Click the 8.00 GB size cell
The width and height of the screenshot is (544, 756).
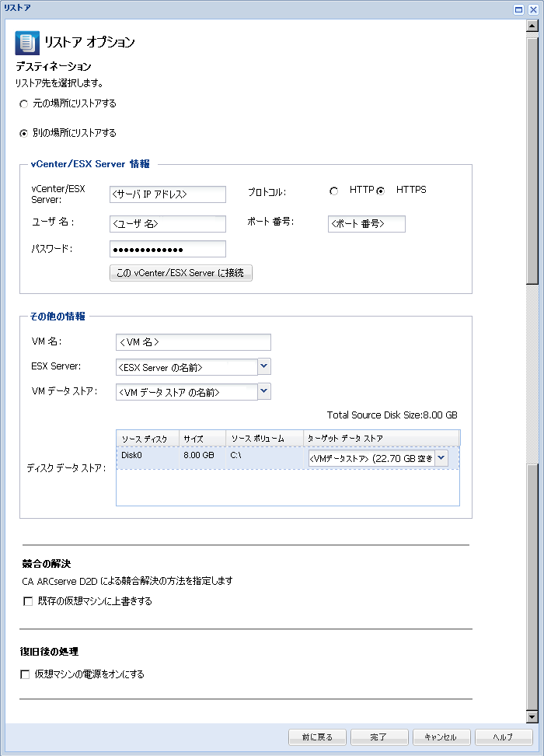click(202, 457)
